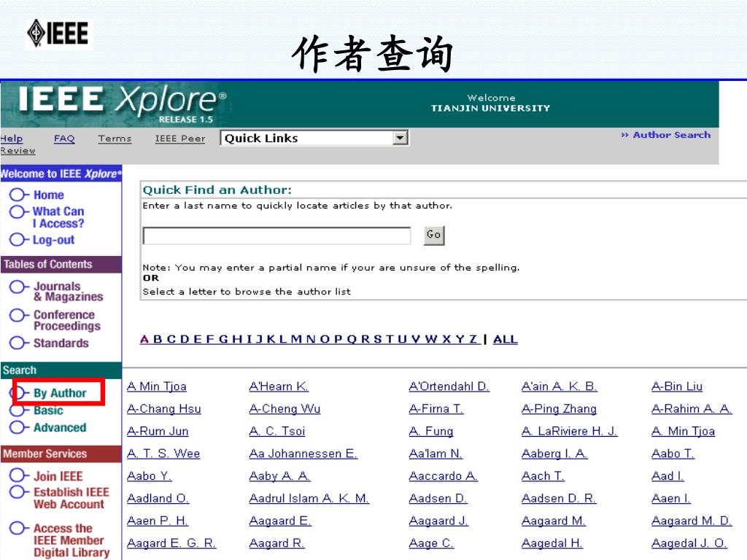Open author A-Rahim A. A.
Image resolution: width=747 pixels, height=560 pixels.
[692, 409]
